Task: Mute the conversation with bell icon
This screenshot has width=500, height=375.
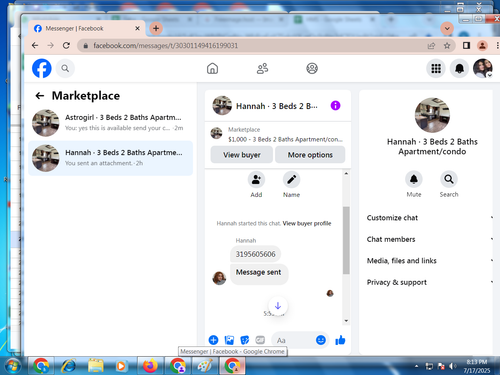Action: click(x=414, y=179)
